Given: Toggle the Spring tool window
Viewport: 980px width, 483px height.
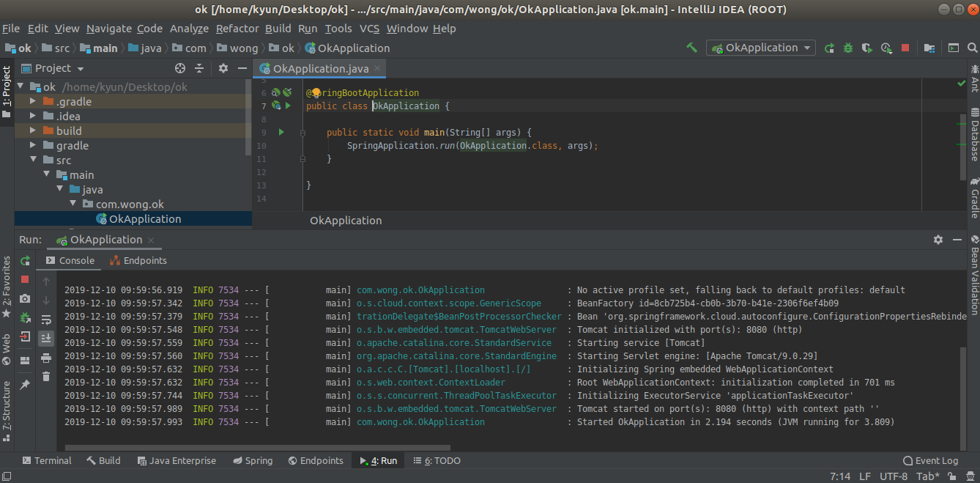Looking at the screenshot, I should [x=253, y=460].
